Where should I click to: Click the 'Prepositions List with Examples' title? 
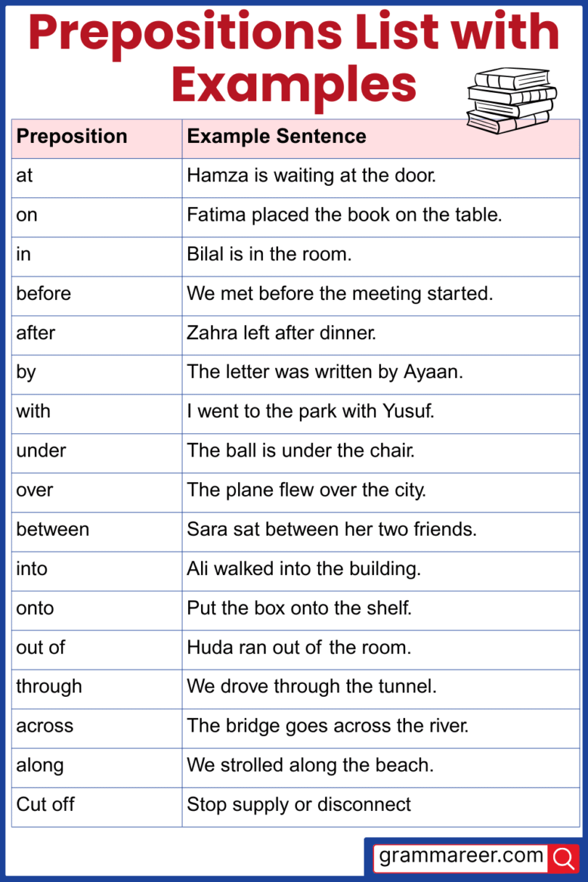tap(294, 58)
